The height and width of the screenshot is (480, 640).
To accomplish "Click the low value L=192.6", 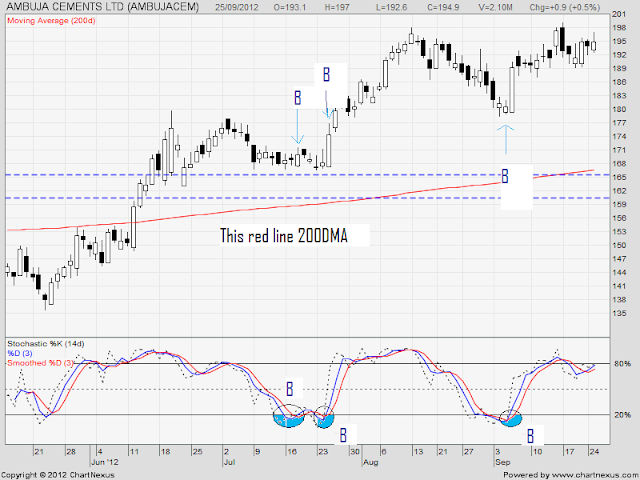I will (391, 7).
